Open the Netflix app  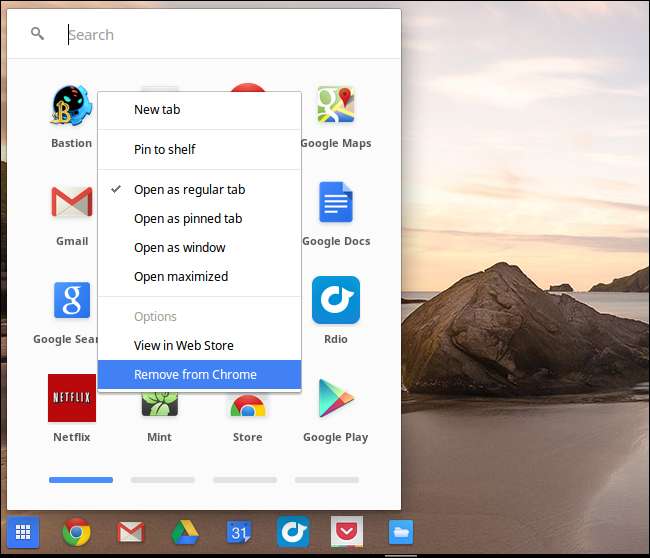pyautogui.click(x=72, y=398)
